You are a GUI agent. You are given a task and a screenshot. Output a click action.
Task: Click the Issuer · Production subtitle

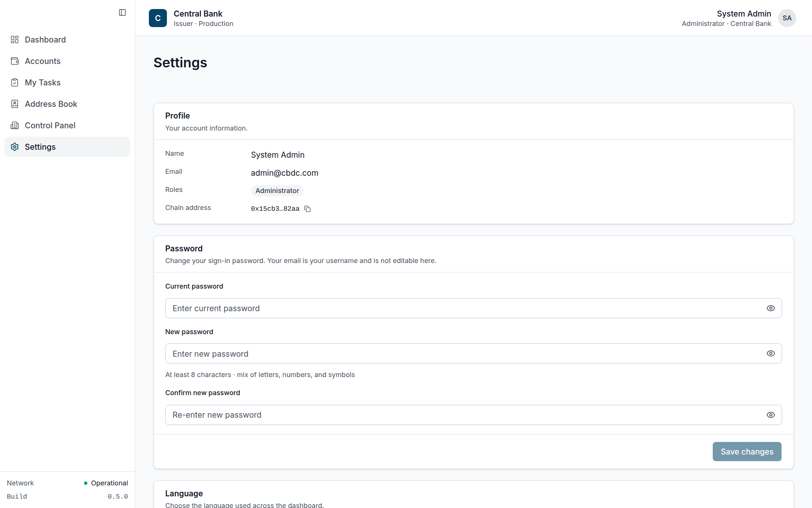(x=203, y=24)
